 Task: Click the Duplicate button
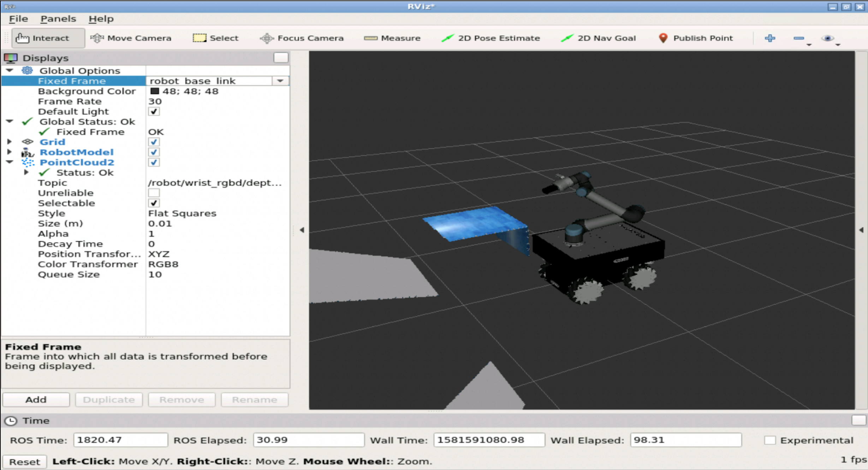109,400
